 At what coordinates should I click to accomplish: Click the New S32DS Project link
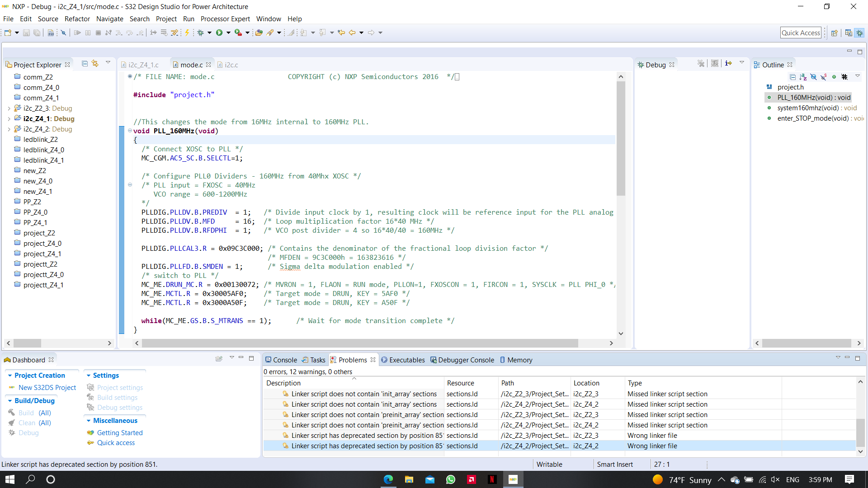pos(47,388)
